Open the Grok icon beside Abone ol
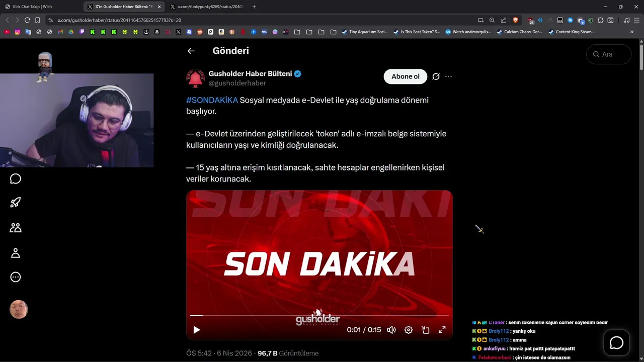 click(436, 76)
